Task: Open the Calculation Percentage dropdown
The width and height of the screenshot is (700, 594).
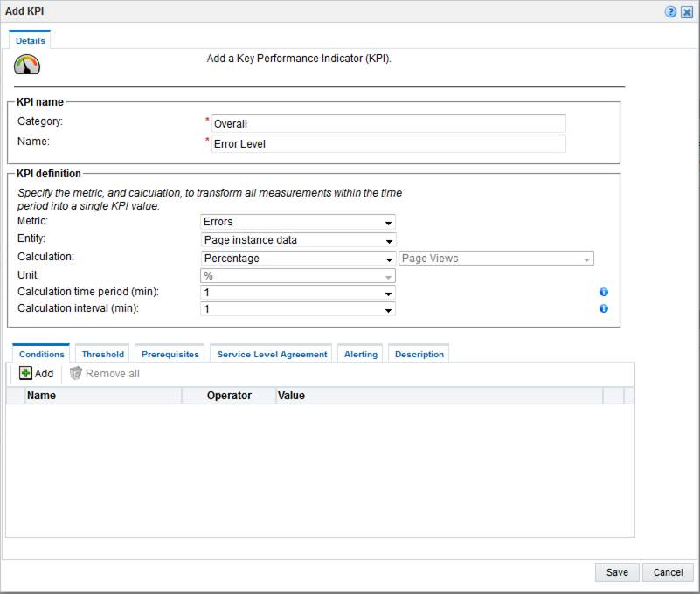Action: pyautogui.click(x=298, y=259)
